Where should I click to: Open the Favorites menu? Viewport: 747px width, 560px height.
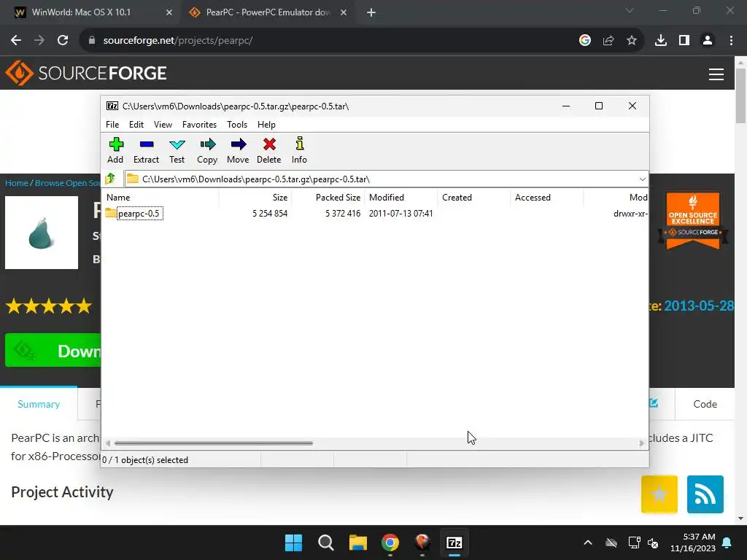tap(199, 124)
